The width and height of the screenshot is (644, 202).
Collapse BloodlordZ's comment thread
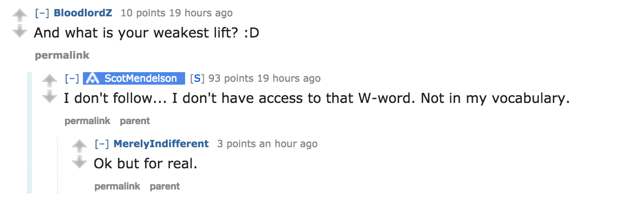42,13
